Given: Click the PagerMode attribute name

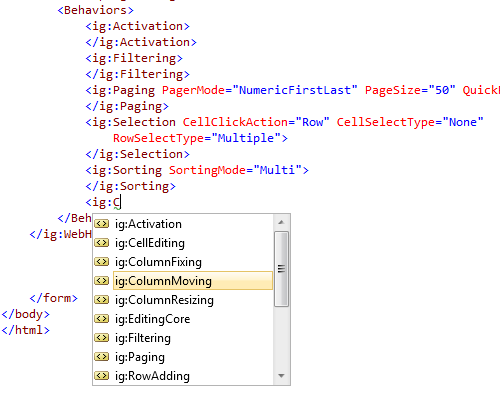Looking at the screenshot, I should coord(193,90).
